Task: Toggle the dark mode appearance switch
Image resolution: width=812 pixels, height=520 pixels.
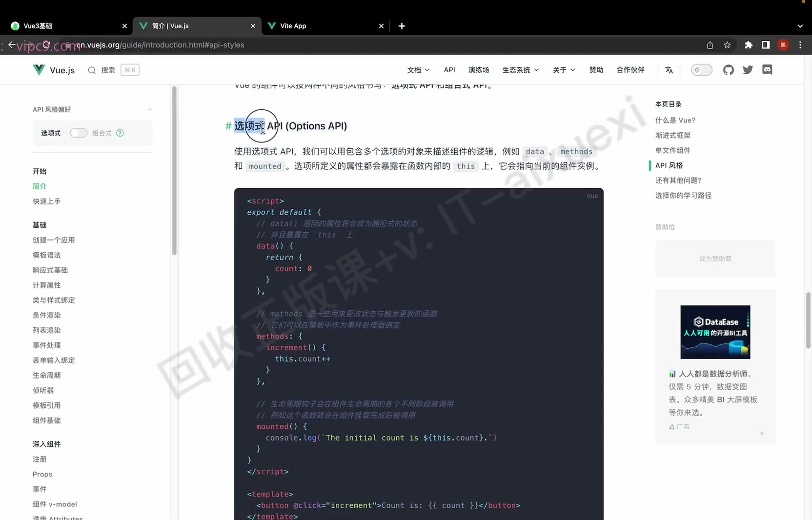Action: (701, 70)
